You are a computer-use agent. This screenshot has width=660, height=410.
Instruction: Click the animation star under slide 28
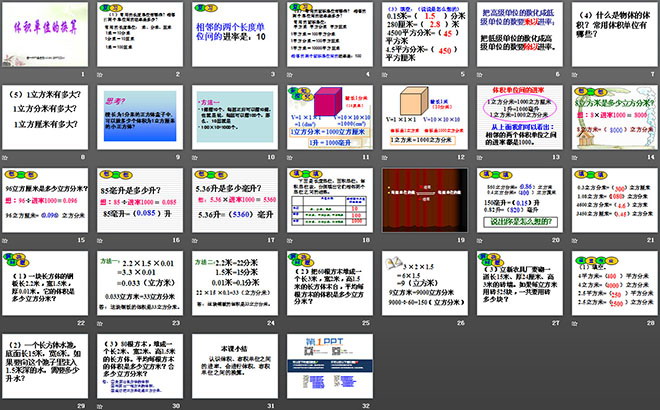click(575, 323)
